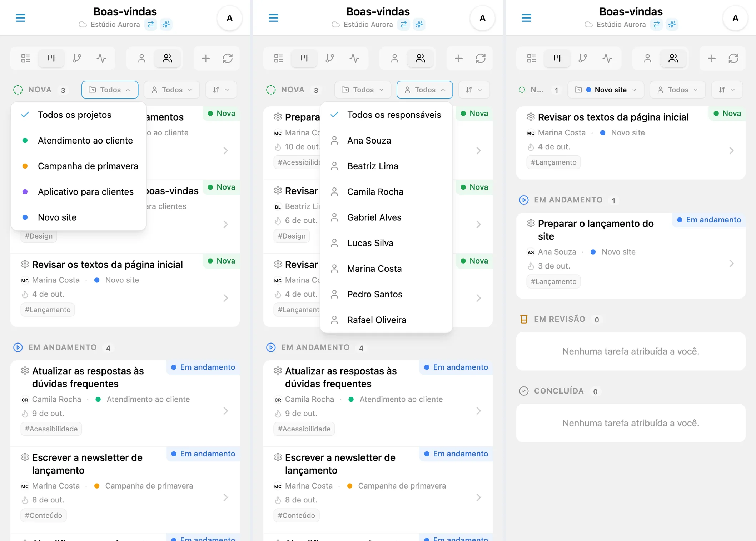Pick purple Aplicativo para clientes project
Viewport: 756px width, 541px height.
coord(78,192)
